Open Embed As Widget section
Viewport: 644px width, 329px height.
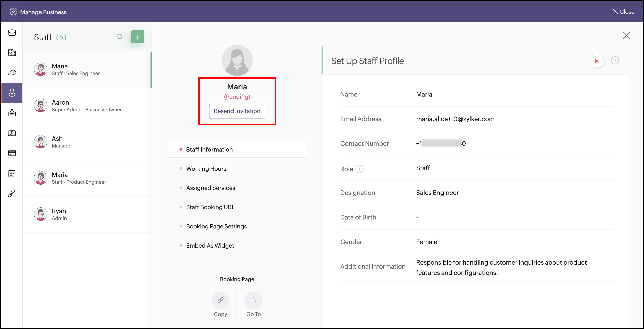click(x=210, y=246)
